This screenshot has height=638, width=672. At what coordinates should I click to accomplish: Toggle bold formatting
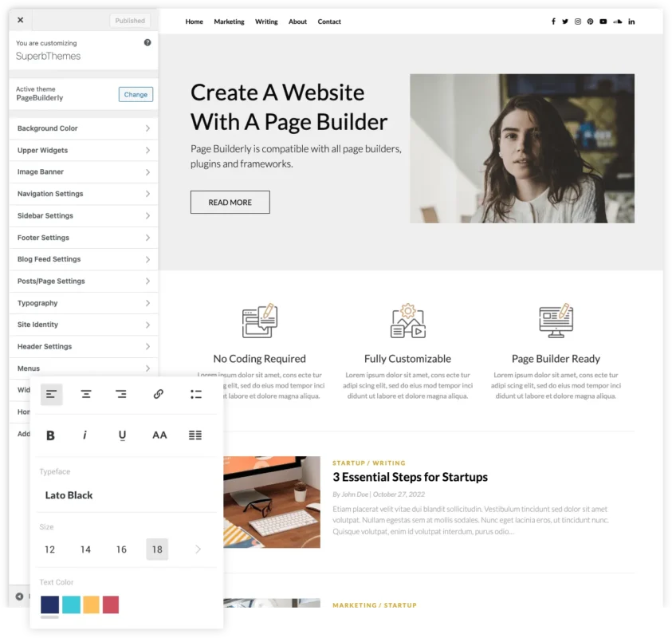[50, 435]
